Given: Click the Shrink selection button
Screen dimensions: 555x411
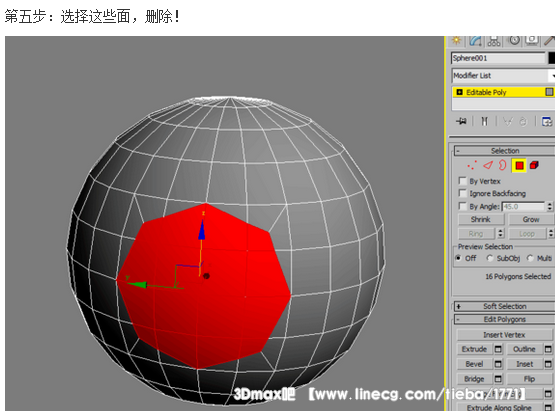Looking at the screenshot, I should [481, 219].
